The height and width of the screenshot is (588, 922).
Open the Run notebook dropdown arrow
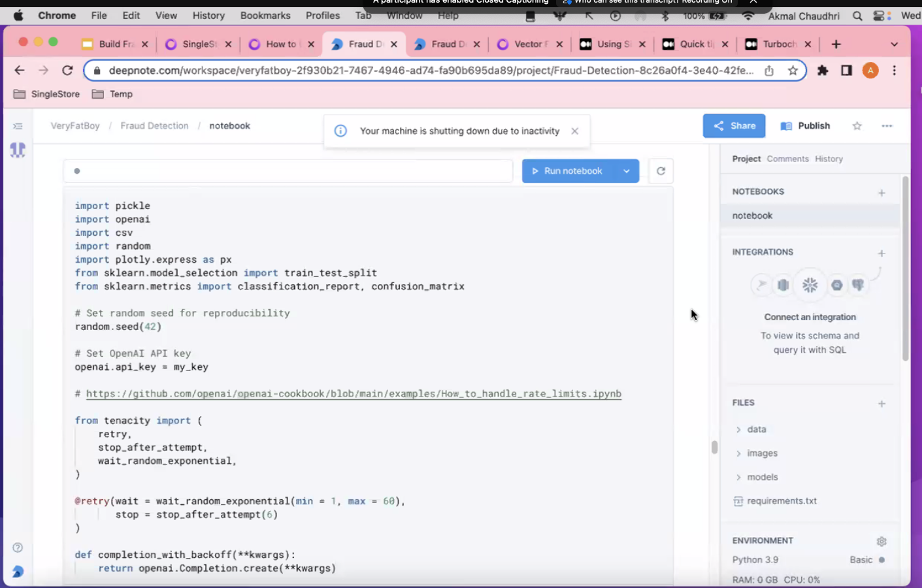pos(626,171)
